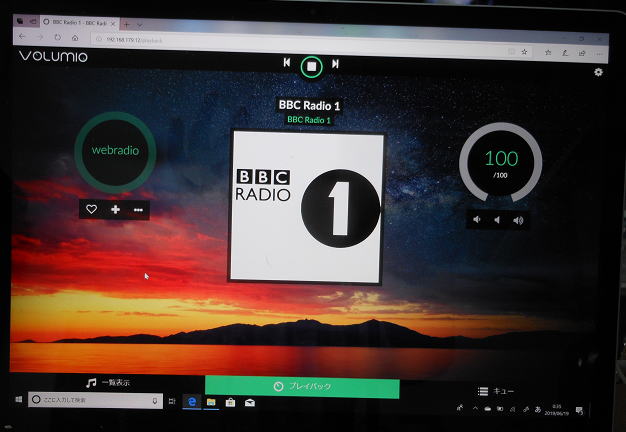The image size is (626, 432).
Task: Open Mail app from the taskbar
Action: click(250, 403)
